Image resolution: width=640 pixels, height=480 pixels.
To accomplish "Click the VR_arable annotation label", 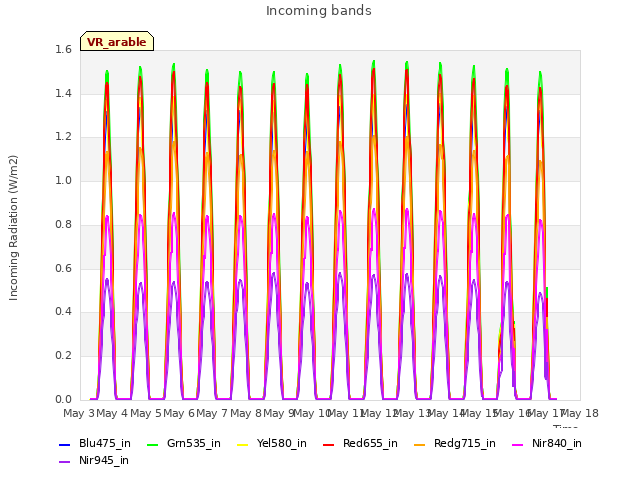I will pyautogui.click(x=117, y=41).
